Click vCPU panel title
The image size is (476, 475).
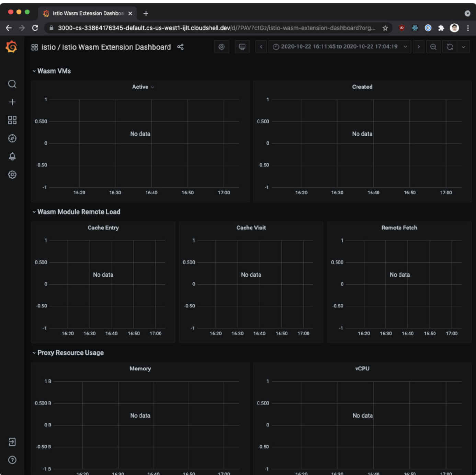362,368
